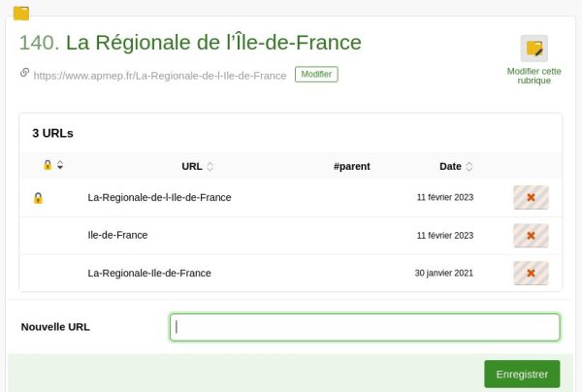Sort the URLs by Date

[x=455, y=166]
